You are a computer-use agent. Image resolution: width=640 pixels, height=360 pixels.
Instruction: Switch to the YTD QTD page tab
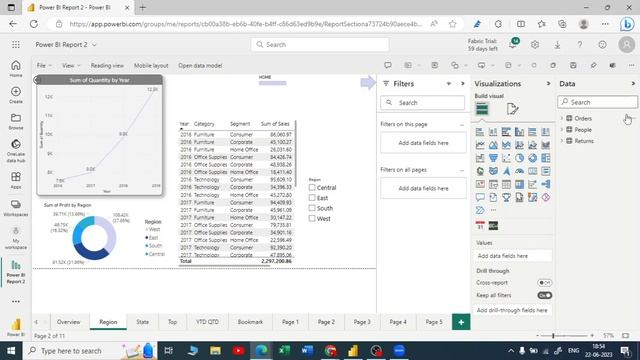click(207, 322)
